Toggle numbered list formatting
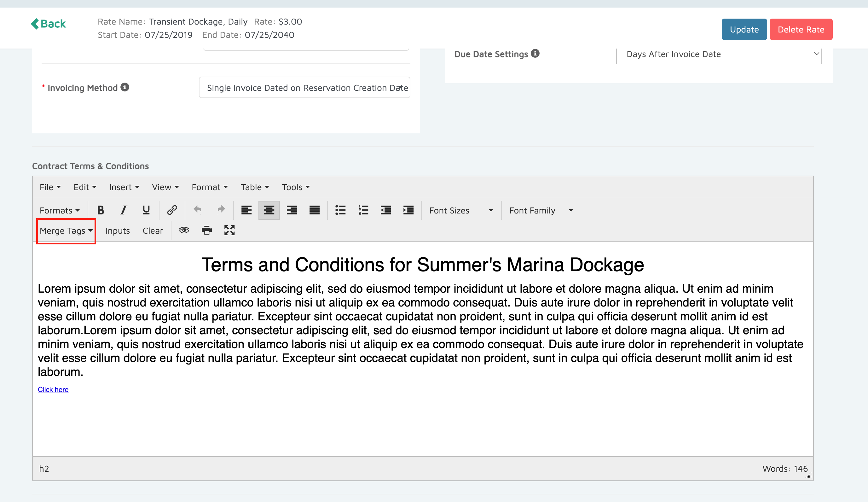The width and height of the screenshot is (868, 502). (x=363, y=210)
